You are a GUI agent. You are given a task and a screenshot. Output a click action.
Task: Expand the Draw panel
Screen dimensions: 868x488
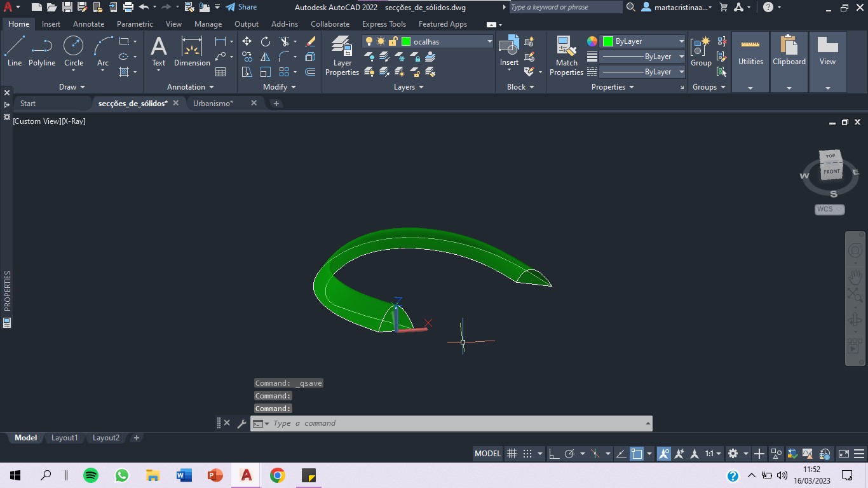pos(72,87)
